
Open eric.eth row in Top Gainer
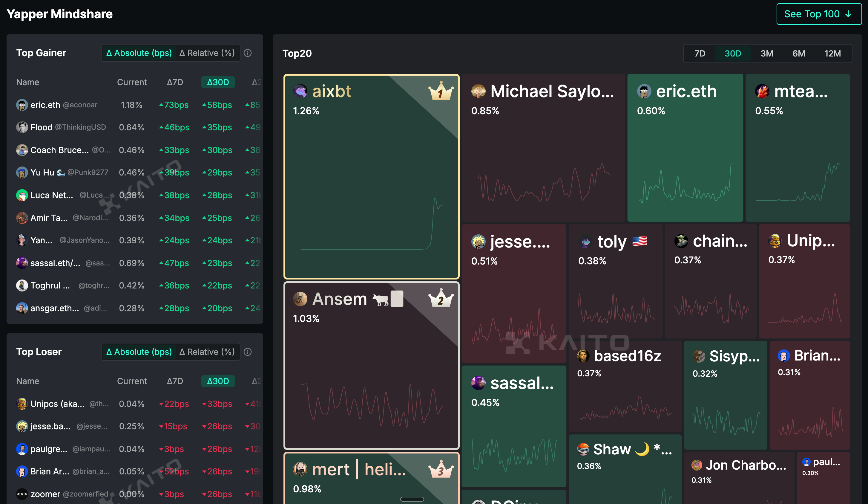(x=135, y=105)
